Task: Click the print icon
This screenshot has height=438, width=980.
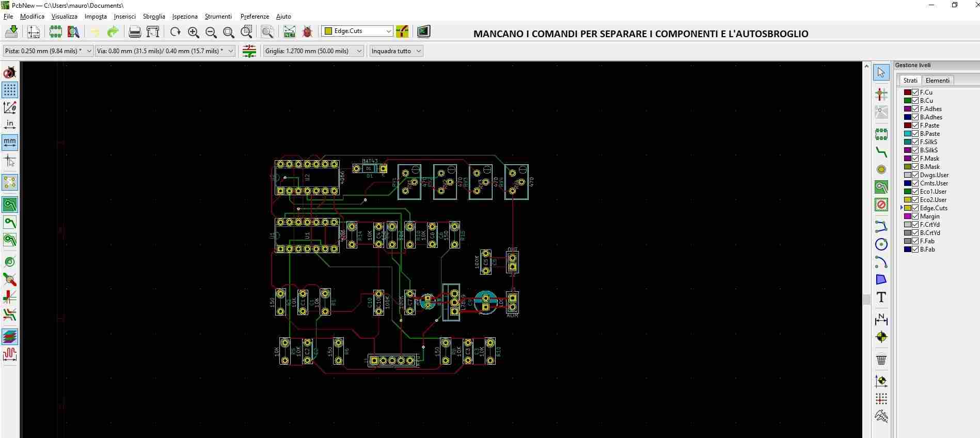Action: point(135,32)
